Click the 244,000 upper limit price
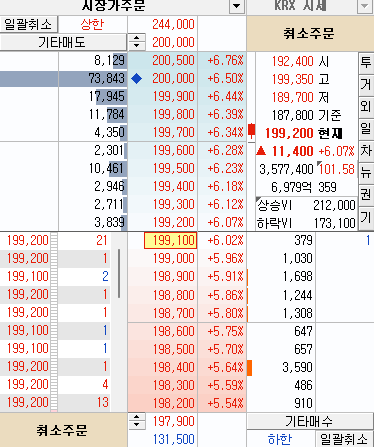Image resolution: width=374 pixels, height=447 pixels. 173,24
